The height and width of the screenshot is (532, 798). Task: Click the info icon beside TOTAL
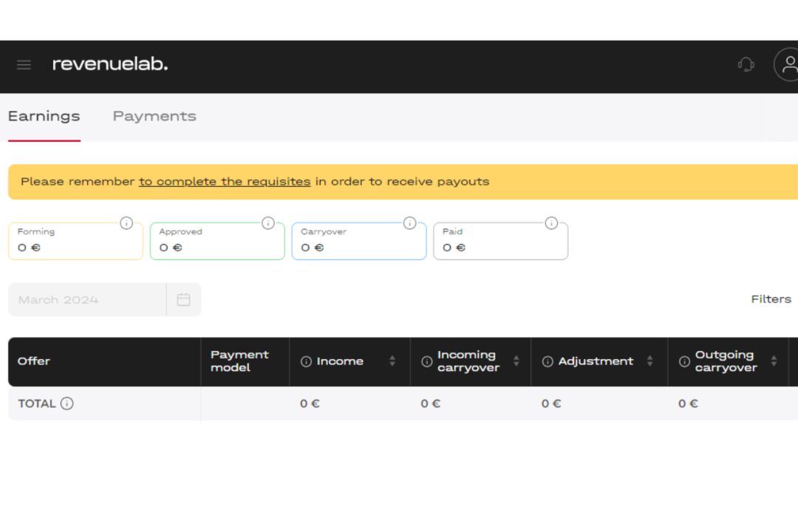67,403
